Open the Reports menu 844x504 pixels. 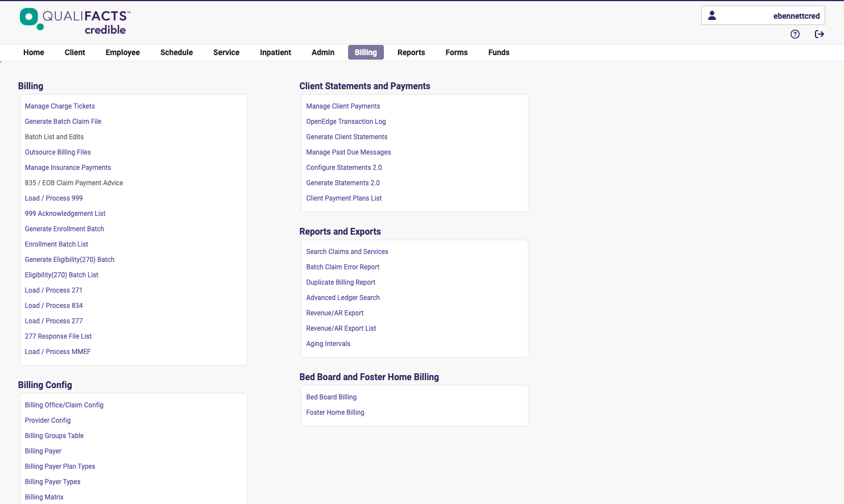pyautogui.click(x=411, y=52)
